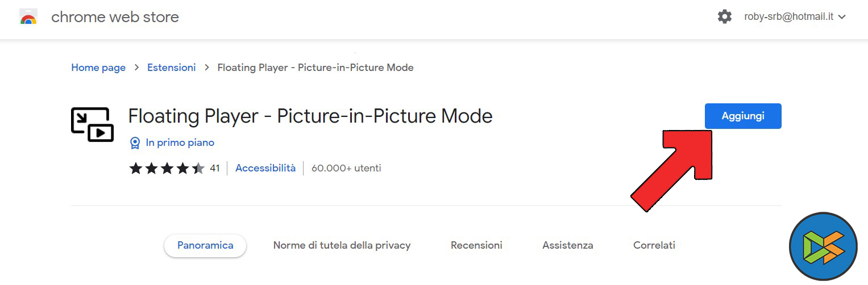This screenshot has height=285, width=868.
Task: Click the featured badge ribbon icon
Action: coord(135,143)
